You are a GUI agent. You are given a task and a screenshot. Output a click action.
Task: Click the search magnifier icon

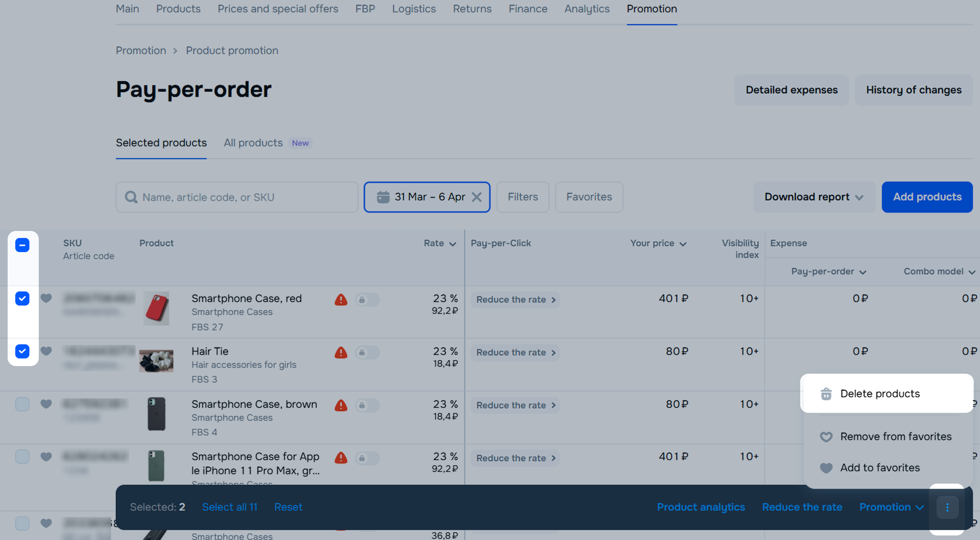pyautogui.click(x=131, y=197)
